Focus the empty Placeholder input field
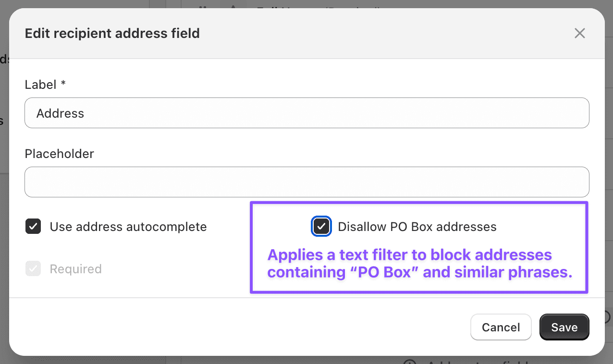Viewport: 613px width, 364px height. pos(306,182)
